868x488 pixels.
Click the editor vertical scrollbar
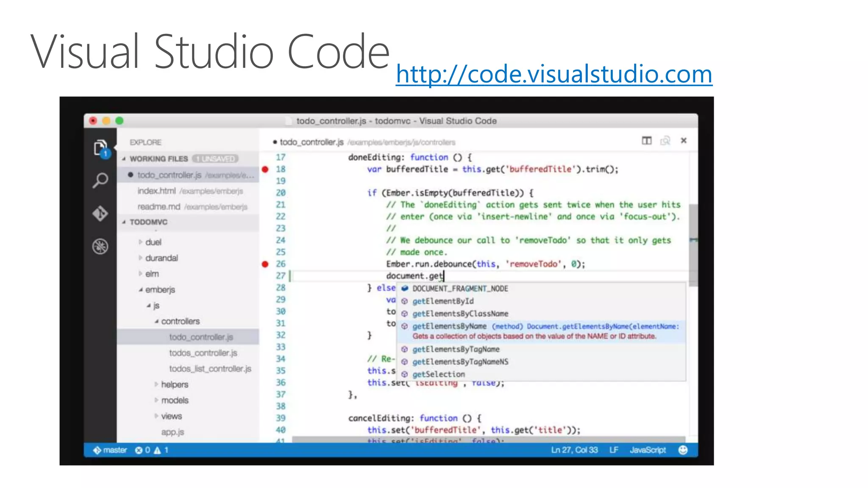(693, 245)
